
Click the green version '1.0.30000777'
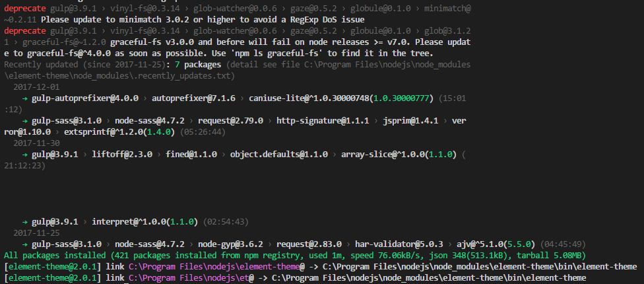tap(402, 98)
